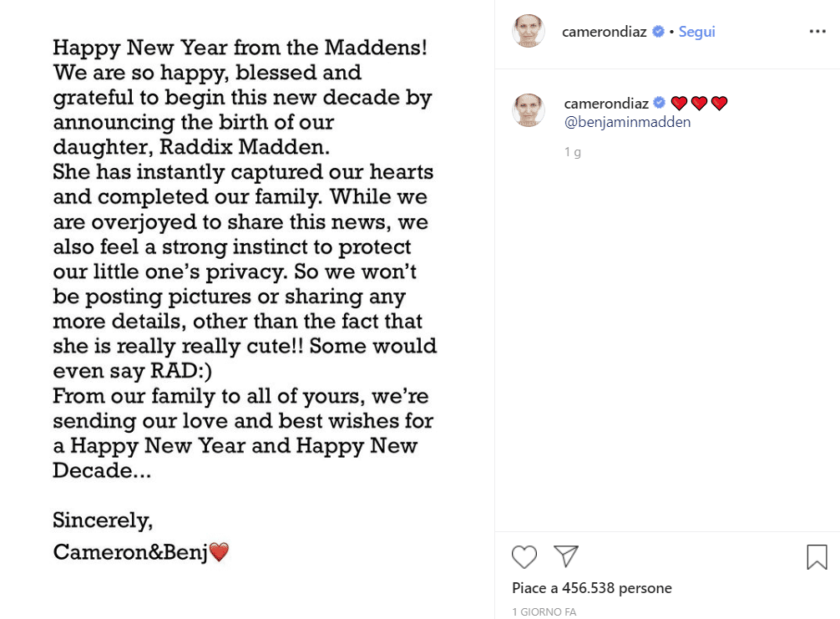Open the @benjaminmadden mention link
The image size is (840, 619).
pos(616,122)
